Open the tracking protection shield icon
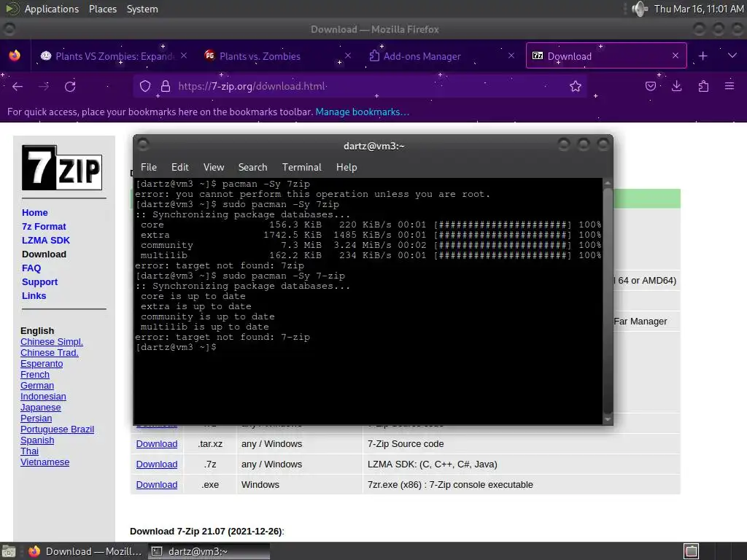 pos(145,86)
